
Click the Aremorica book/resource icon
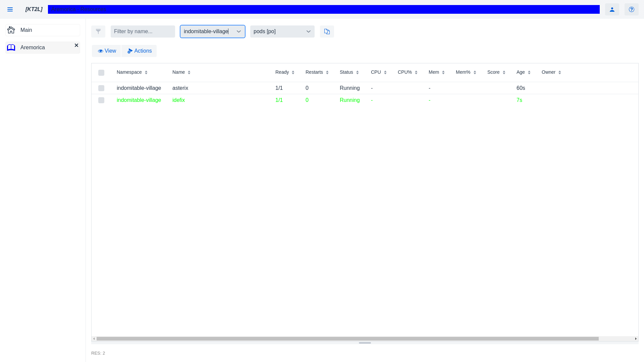(x=11, y=47)
